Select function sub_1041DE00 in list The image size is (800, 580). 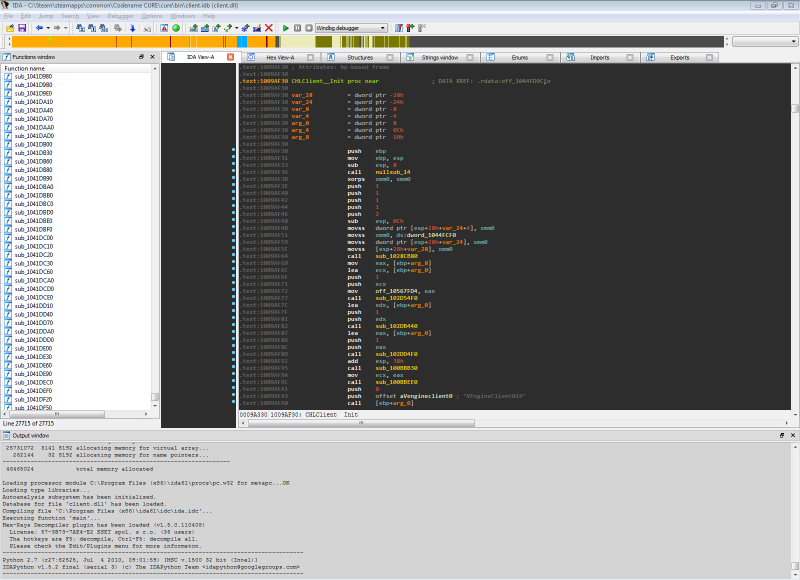point(33,348)
